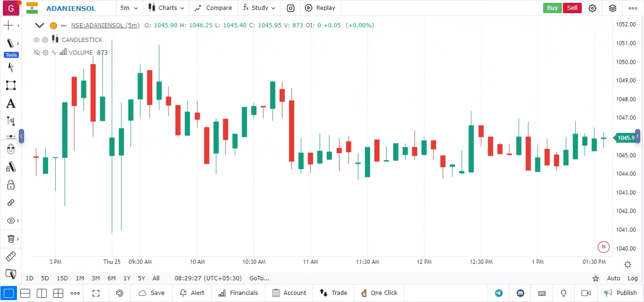The width and height of the screenshot is (644, 302).
Task: Open the layers icon in header
Action: point(612,8)
